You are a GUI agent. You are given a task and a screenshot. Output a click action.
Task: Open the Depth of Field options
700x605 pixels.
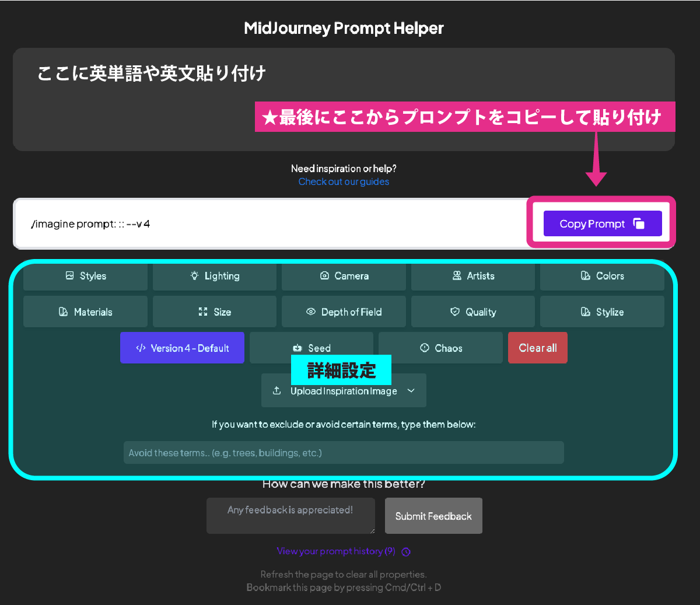[344, 312]
